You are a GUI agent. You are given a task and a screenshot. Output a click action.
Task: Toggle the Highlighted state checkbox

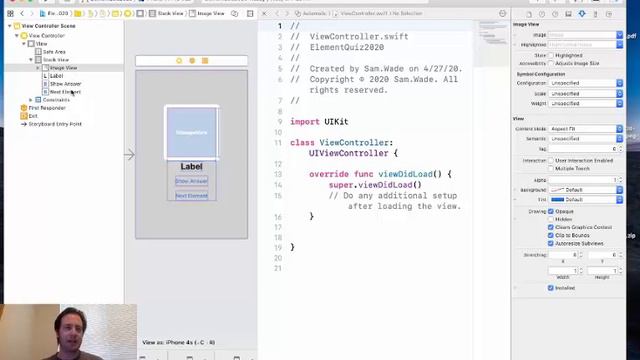[x=551, y=55]
